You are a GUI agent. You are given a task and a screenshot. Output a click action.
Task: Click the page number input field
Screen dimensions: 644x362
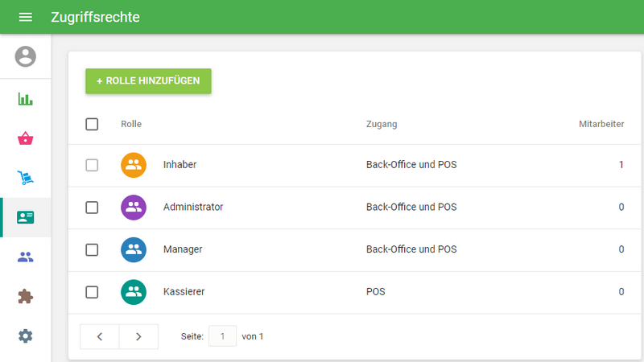click(222, 336)
